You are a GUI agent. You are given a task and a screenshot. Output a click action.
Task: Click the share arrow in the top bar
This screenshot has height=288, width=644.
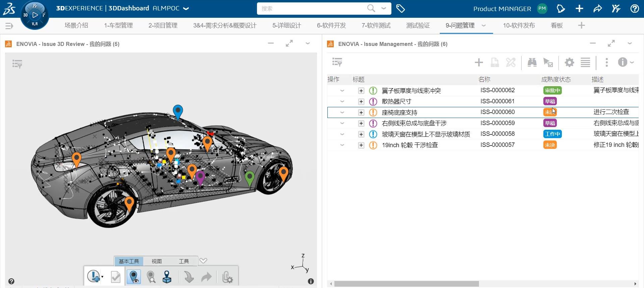tap(598, 9)
